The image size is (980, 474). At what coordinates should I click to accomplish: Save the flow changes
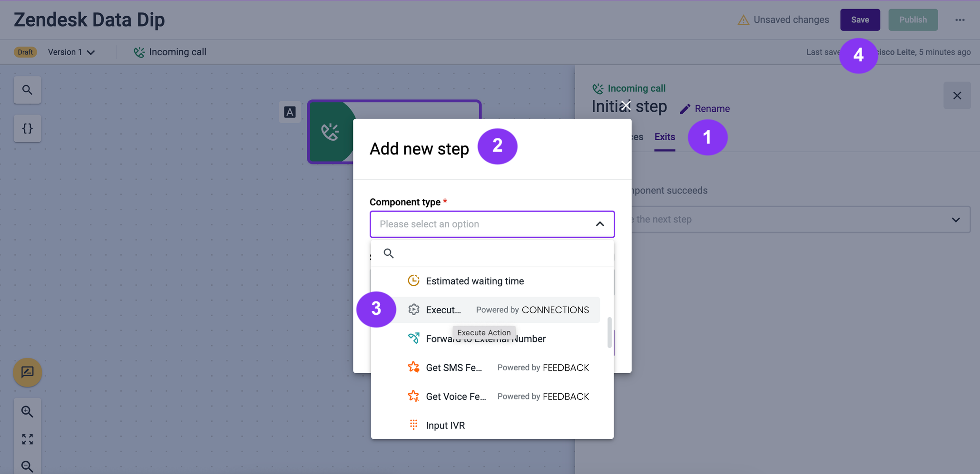860,20
